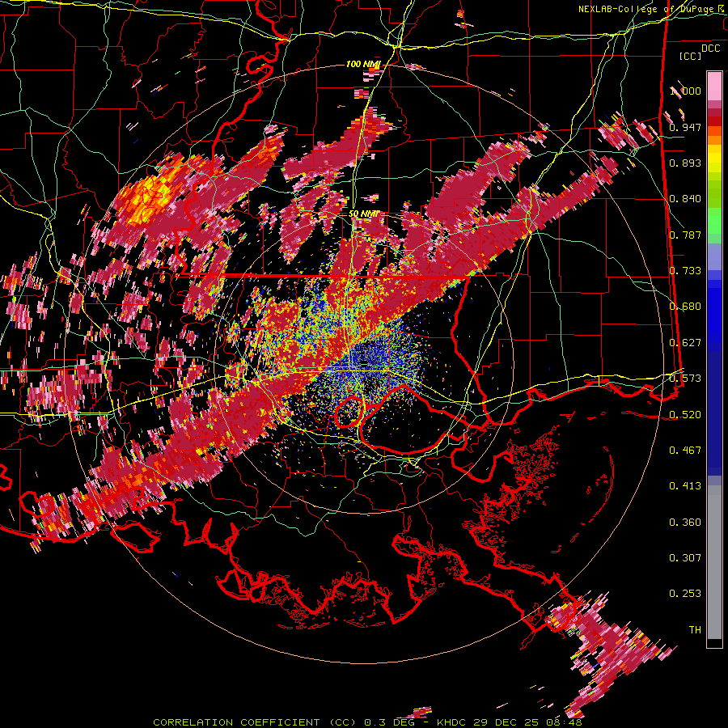
Task: Click the 0.840 scale value
Action: click(685, 199)
